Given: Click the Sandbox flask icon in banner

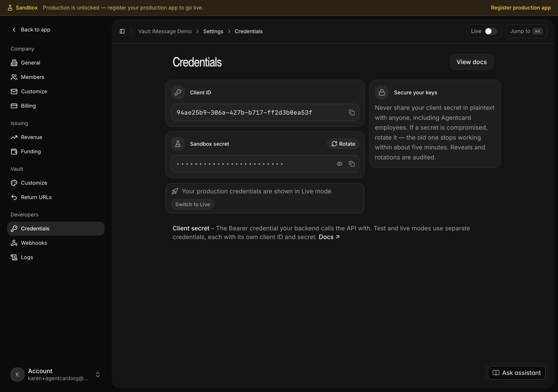Looking at the screenshot, I should [x=10, y=8].
